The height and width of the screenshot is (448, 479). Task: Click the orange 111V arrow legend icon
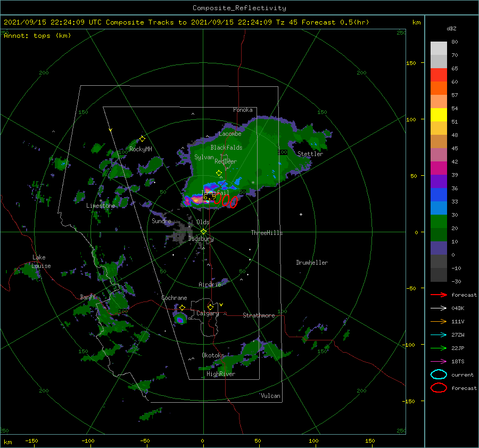[439, 321]
